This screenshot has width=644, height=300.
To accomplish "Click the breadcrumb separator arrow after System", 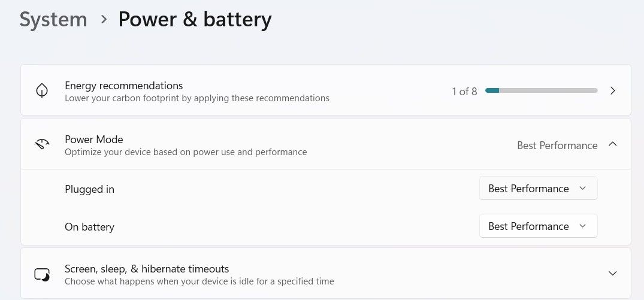I will [104, 19].
